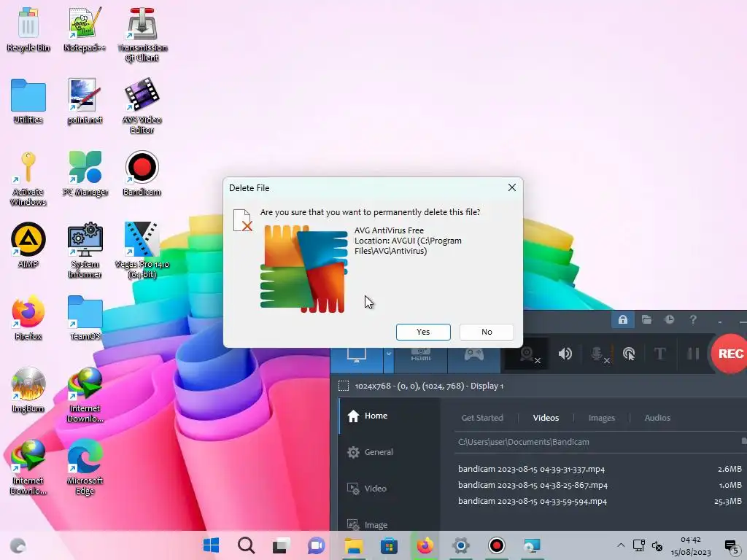This screenshot has width=747, height=560.
Task: Click the Notepad++ desktop shortcut
Action: coord(85,28)
